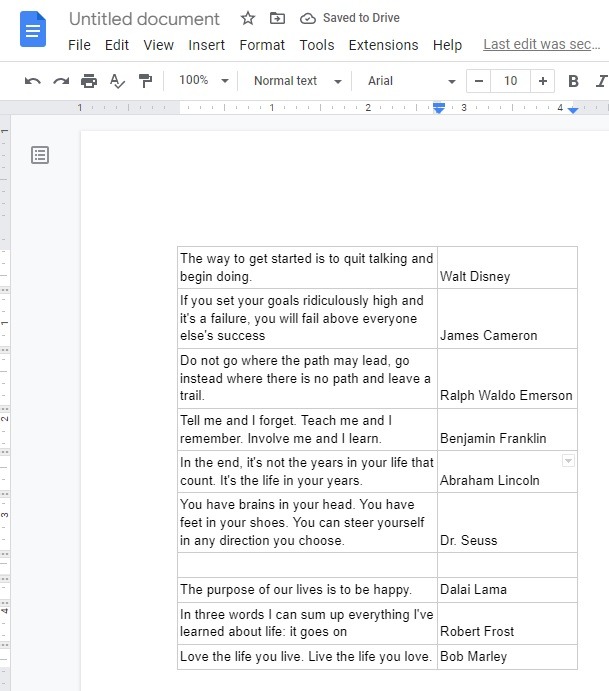Click the Benjamin Franklin cell
609x691 pixels.
point(507,429)
